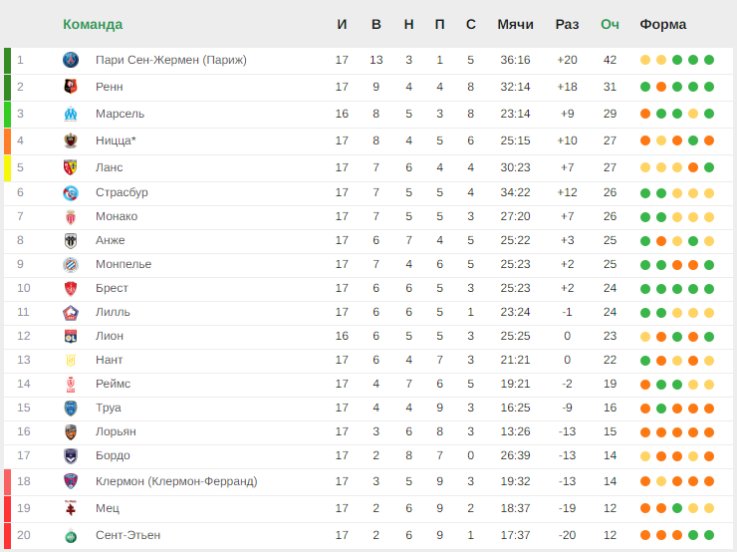Click the Paris Saint-Germain club logo
The height and width of the screenshot is (552, 740).
71,60
